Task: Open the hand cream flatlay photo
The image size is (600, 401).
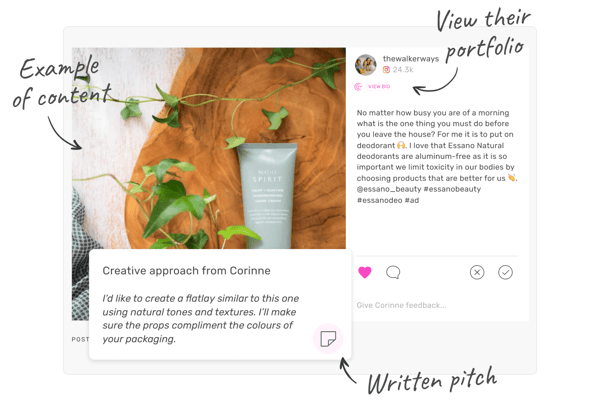Action: point(209,148)
